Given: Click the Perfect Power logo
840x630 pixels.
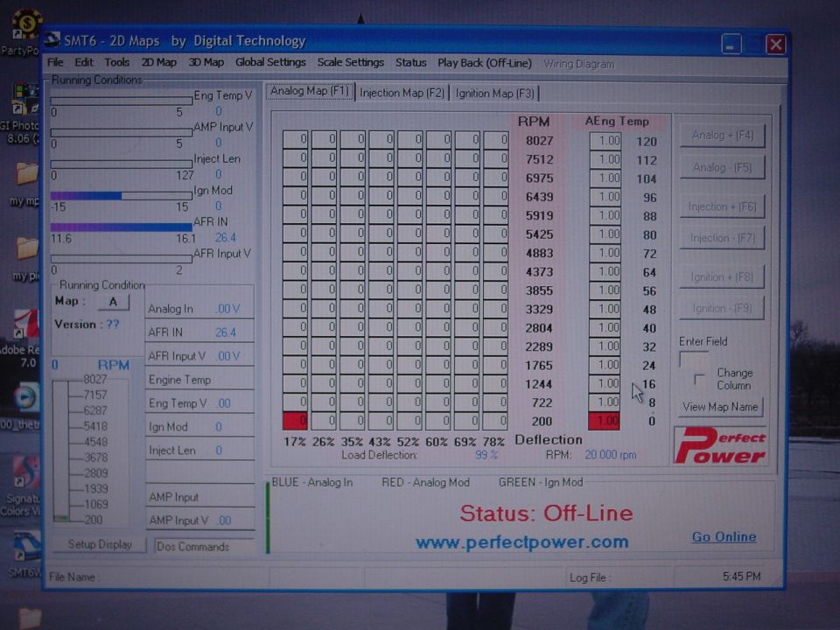Looking at the screenshot, I should click(x=720, y=445).
